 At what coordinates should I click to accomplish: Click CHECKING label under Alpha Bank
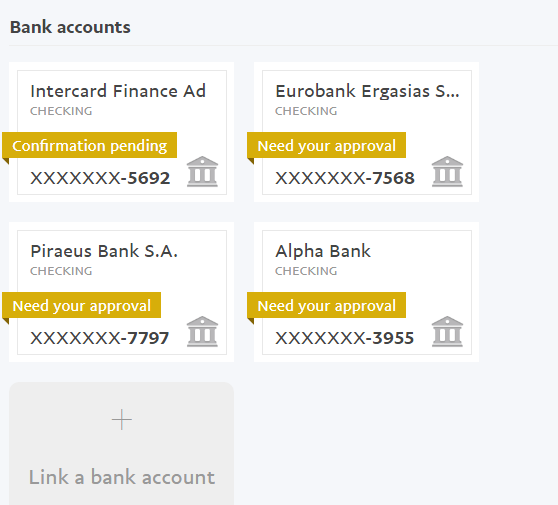306,271
